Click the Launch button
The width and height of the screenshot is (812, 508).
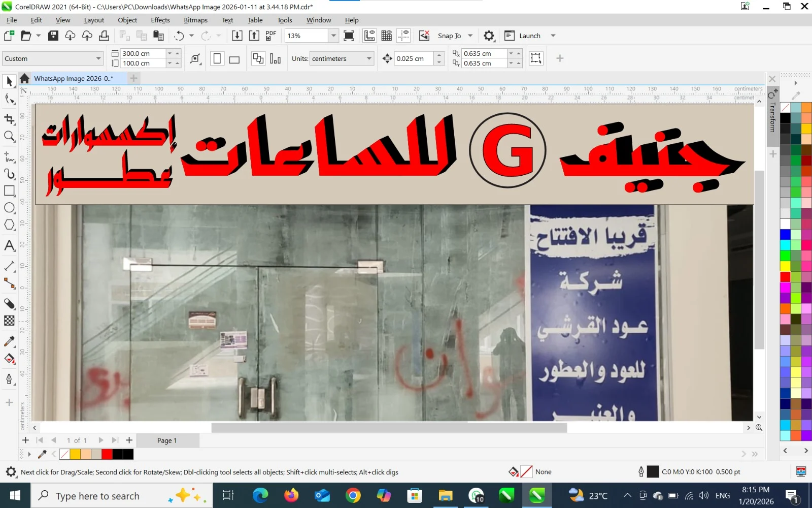tap(529, 36)
